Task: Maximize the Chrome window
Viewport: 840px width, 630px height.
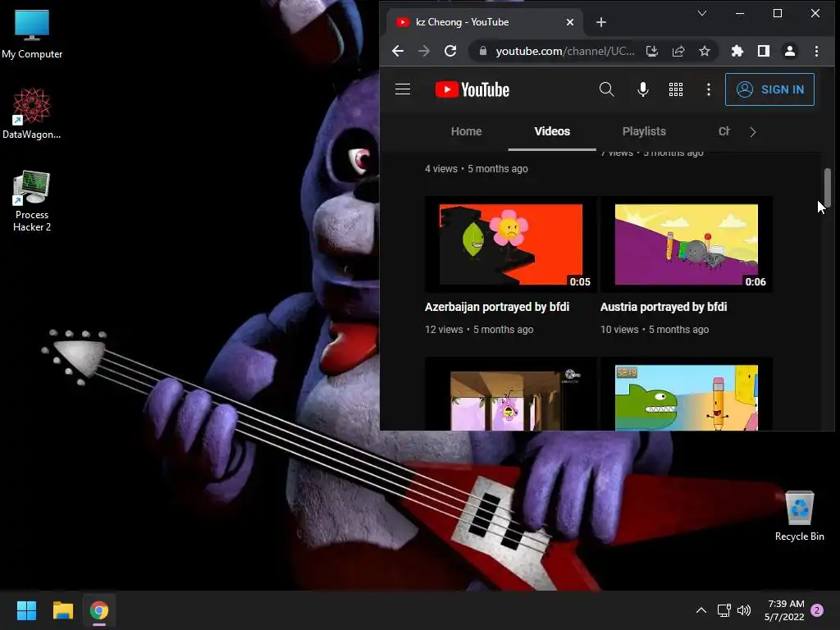Action: (x=778, y=13)
